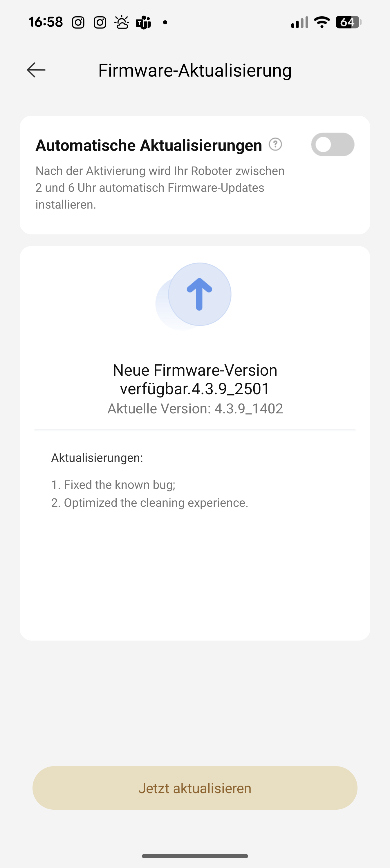Tap the second Instagram notification icon
The image size is (390, 868).
click(100, 23)
